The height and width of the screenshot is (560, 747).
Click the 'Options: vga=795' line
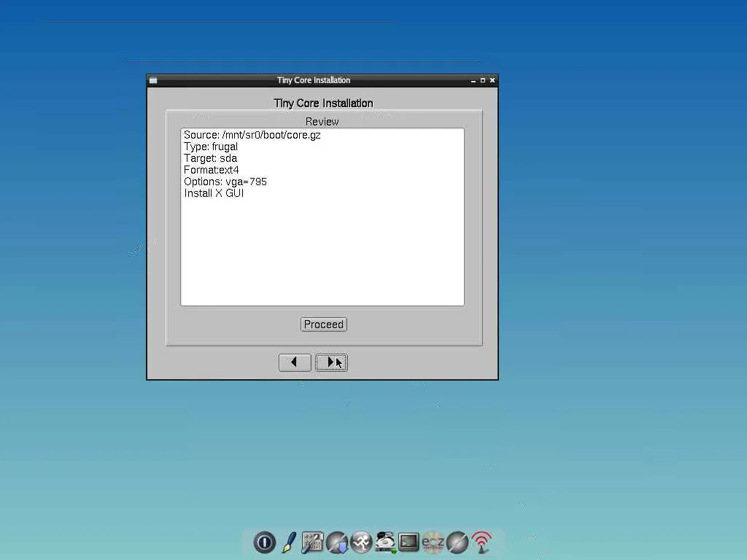pyautogui.click(x=225, y=182)
